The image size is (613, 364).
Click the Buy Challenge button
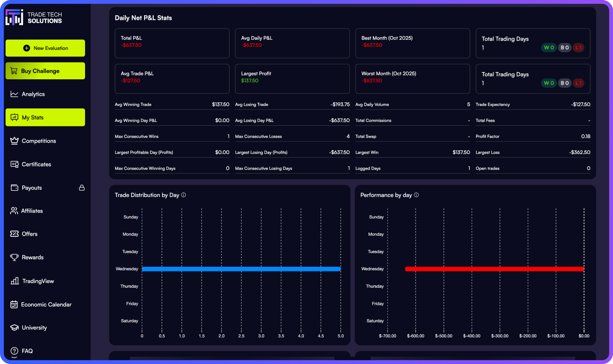coord(45,71)
